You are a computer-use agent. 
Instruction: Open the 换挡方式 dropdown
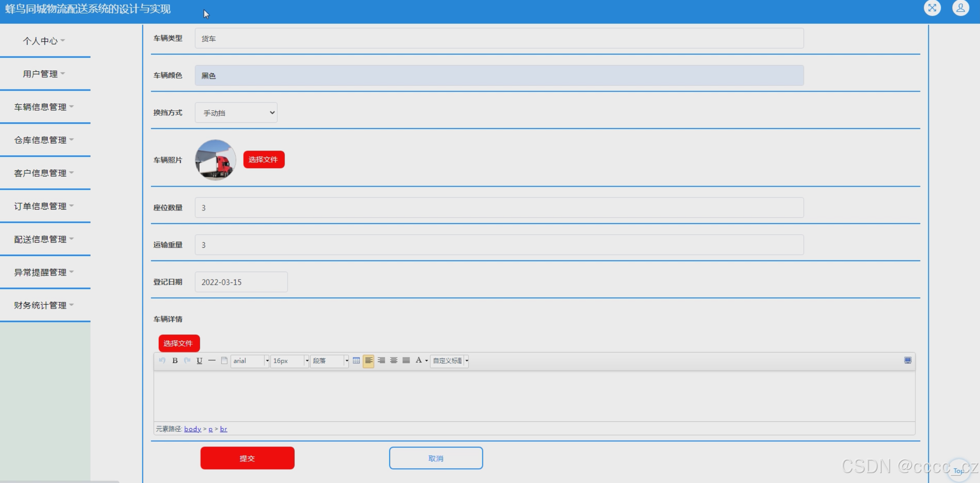coord(236,113)
